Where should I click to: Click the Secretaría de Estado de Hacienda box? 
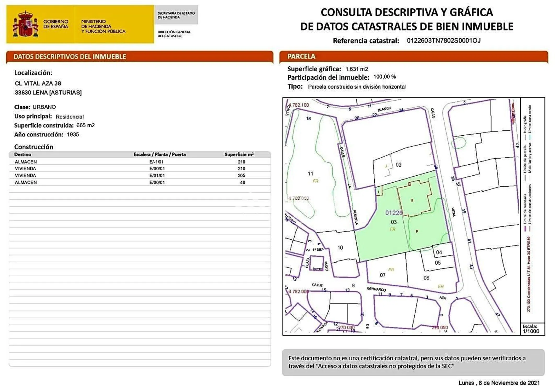click(176, 15)
